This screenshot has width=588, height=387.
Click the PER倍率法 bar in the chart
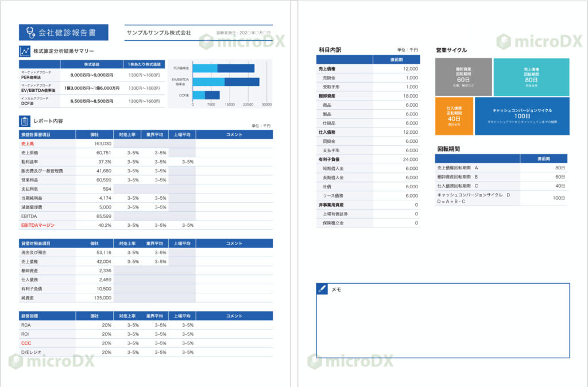(x=224, y=68)
